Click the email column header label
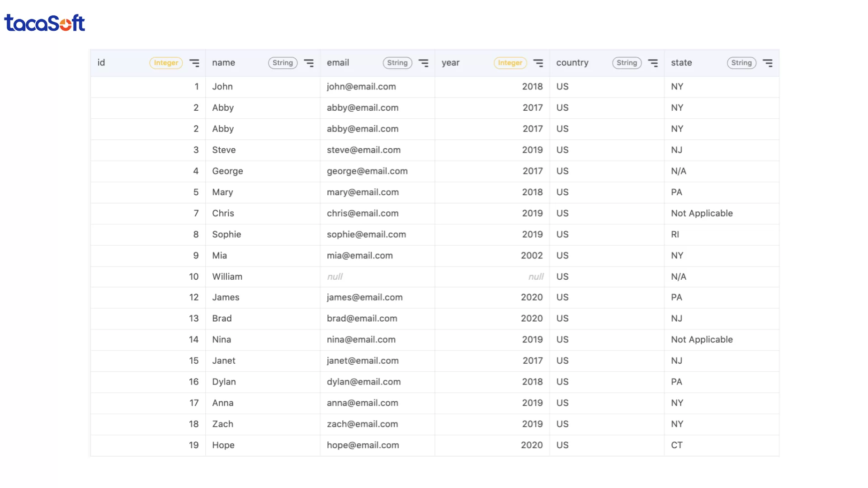Screen dimensions: 868x488 pyautogui.click(x=338, y=63)
